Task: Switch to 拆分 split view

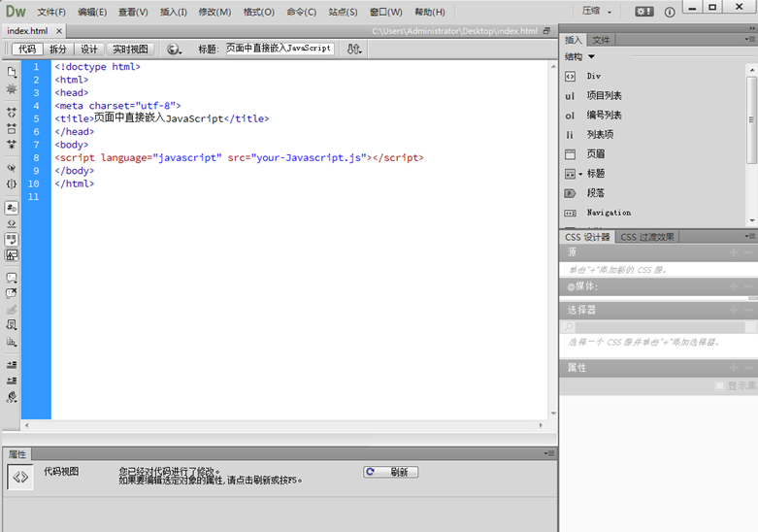Action: (58, 49)
